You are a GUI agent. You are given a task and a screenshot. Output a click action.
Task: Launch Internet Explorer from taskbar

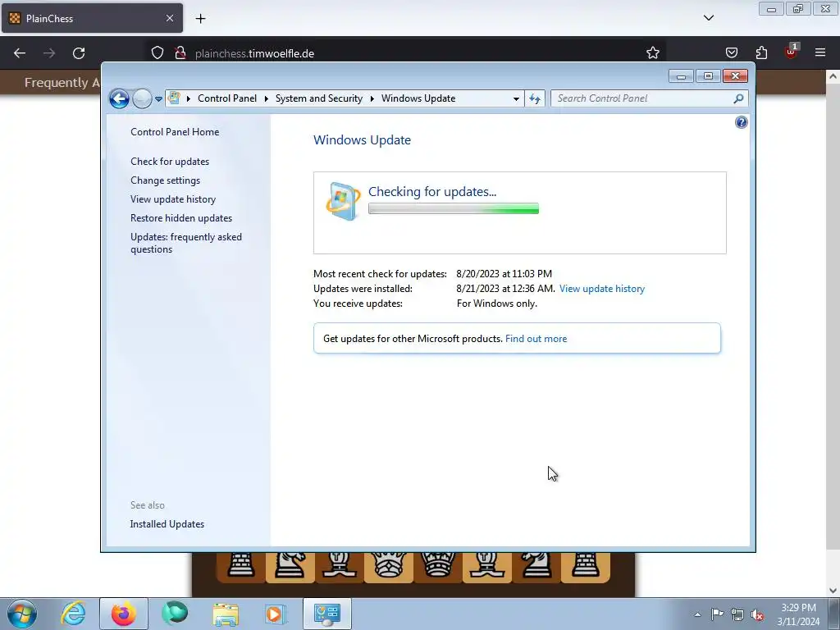[73, 614]
